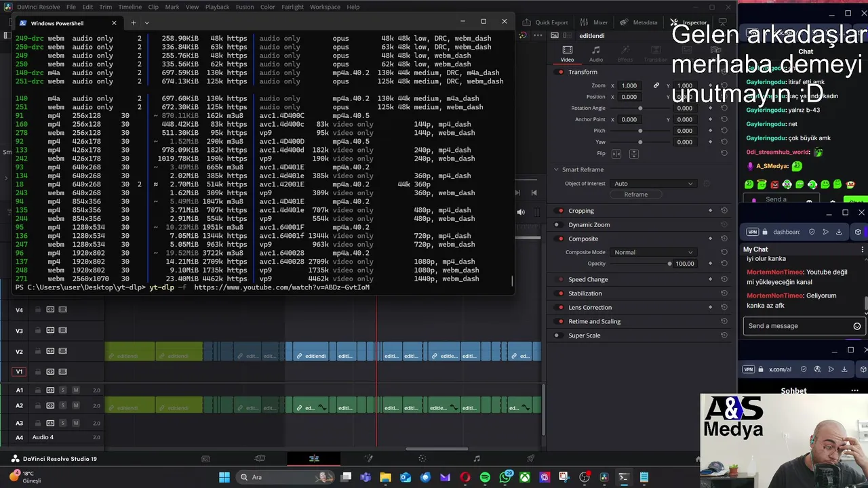Switch to the Video tab in Inspector
This screenshot has width=868, height=488.
point(568,54)
